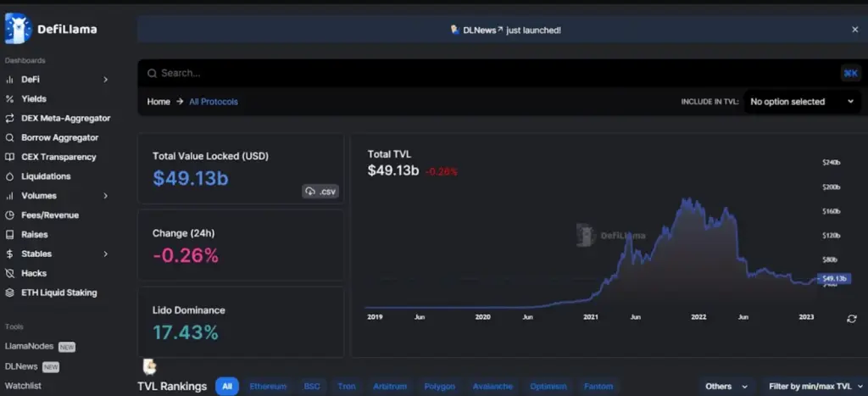Click the Raises book icon
Image resolution: width=868 pixels, height=396 pixels.
[9, 235]
